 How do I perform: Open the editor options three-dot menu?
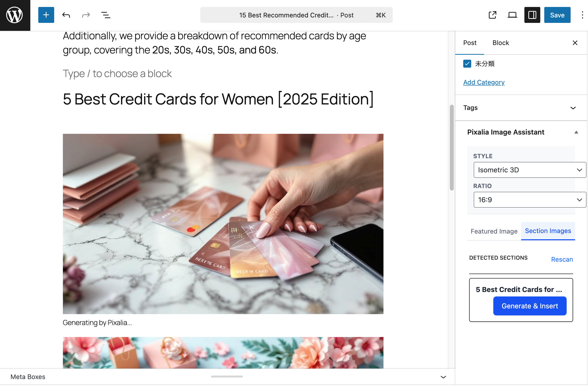pyautogui.click(x=582, y=15)
